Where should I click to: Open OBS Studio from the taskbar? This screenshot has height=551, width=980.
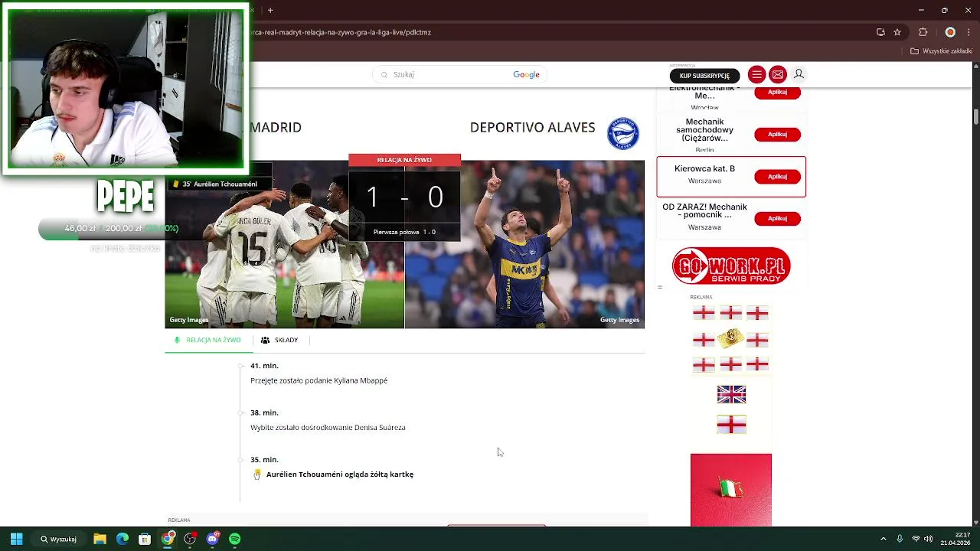(x=190, y=539)
